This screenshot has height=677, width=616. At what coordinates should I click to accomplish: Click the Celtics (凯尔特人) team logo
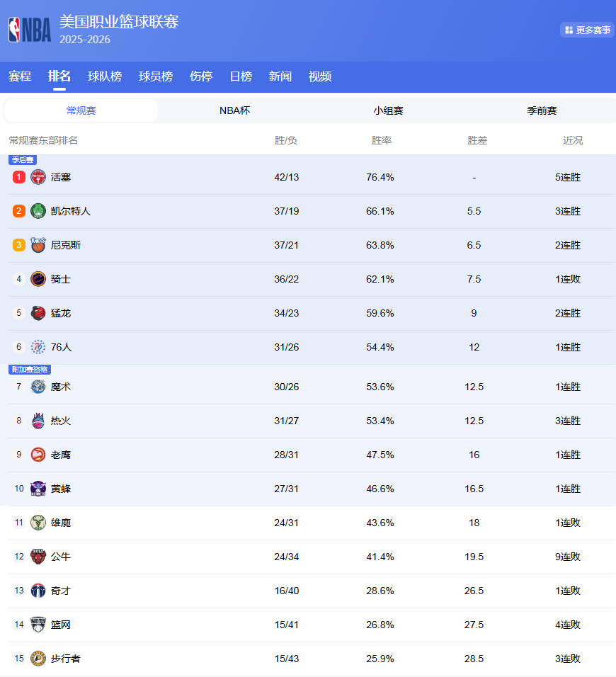(38, 210)
